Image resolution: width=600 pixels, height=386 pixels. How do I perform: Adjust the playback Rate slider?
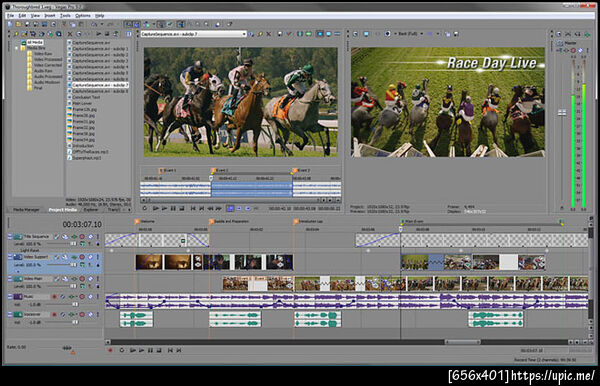67,348
